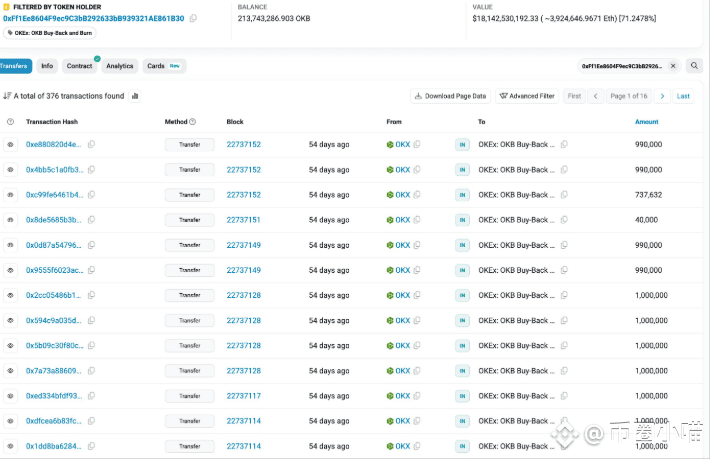Image resolution: width=712 pixels, height=460 pixels.
Task: Preview transaction 0x8de5685b3b eye icon
Action: (x=10, y=220)
